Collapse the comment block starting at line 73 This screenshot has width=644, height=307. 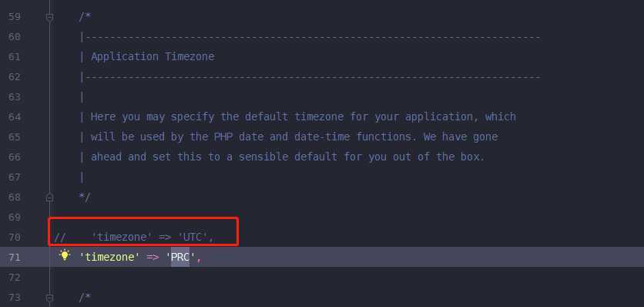[50, 298]
